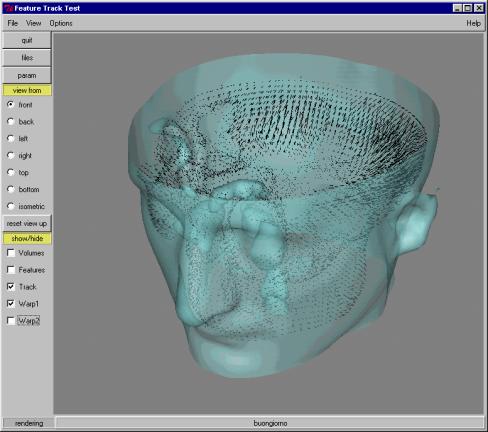Click the Tk application icon in title bar
This screenshot has width=488, height=432.
click(x=9, y=8)
